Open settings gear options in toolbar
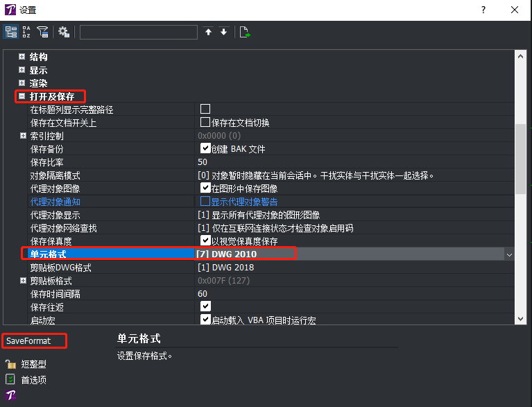532x407 pixels. pyautogui.click(x=64, y=32)
